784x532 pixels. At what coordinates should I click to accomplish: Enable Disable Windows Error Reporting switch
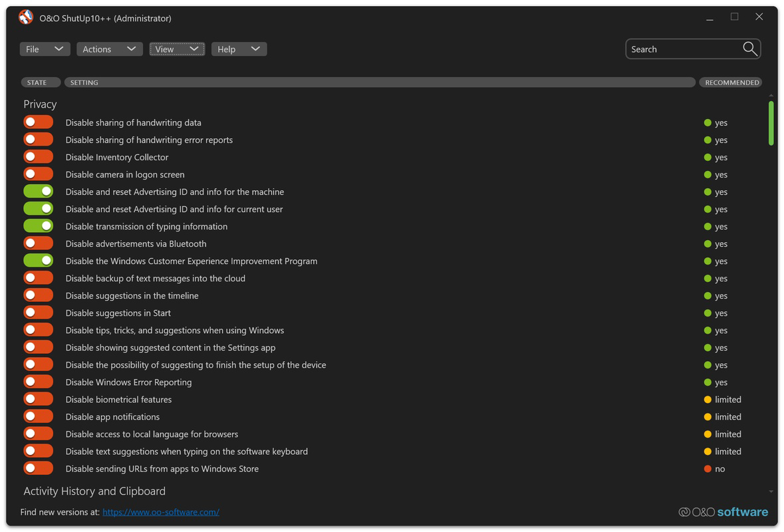point(38,382)
